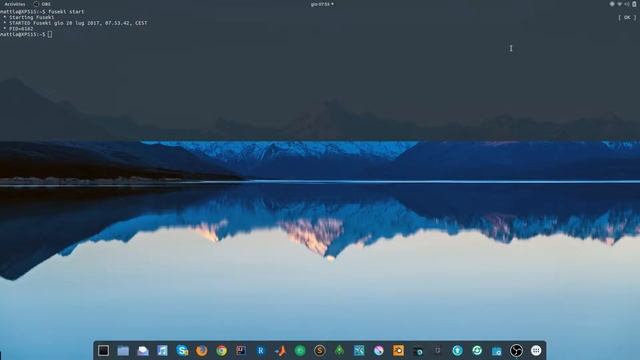Click the green diamond-shaped dock icon
Viewport: 640px width, 360px height.
point(339,350)
